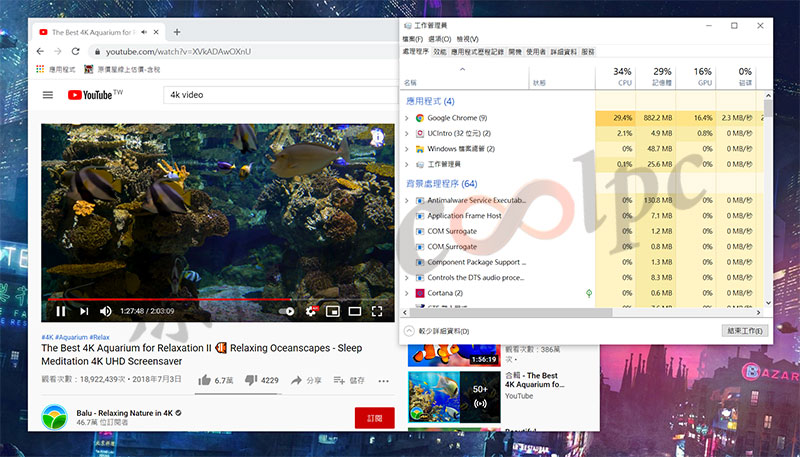Sort by GPU 16% column header
Image resolution: width=800 pixels, height=457 pixels.
click(x=696, y=77)
